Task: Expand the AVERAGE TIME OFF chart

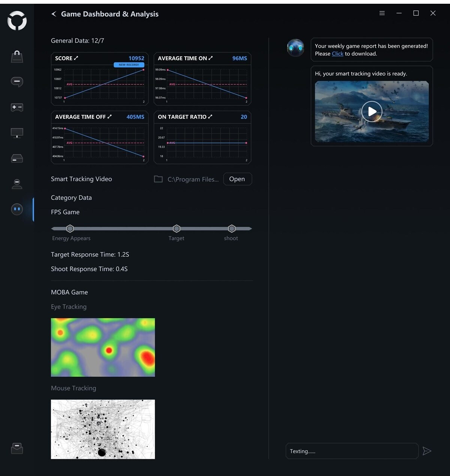Action: click(x=109, y=117)
